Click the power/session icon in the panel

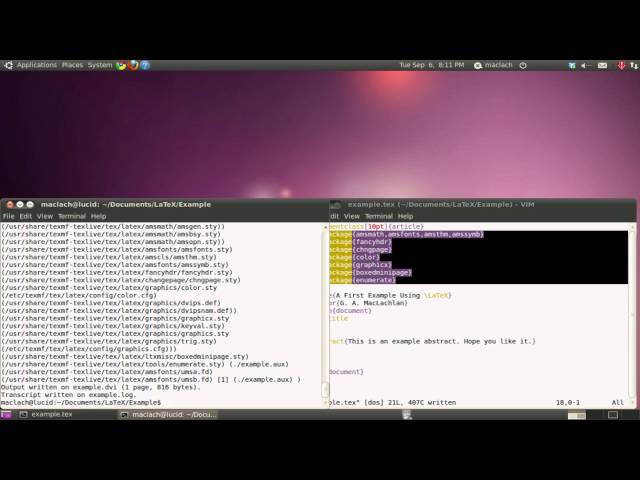[523, 65]
